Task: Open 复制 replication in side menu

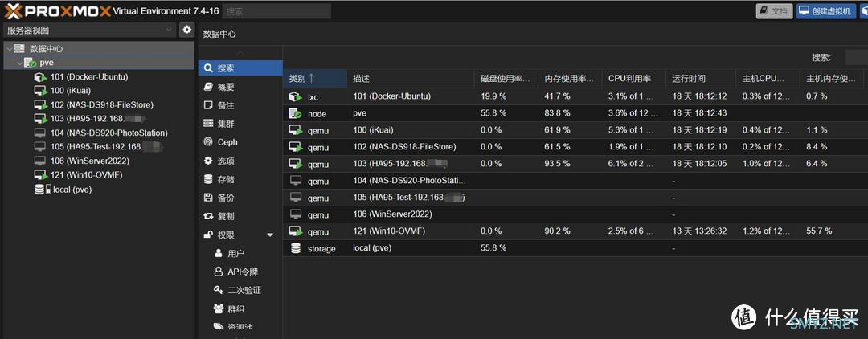Action: (x=240, y=216)
